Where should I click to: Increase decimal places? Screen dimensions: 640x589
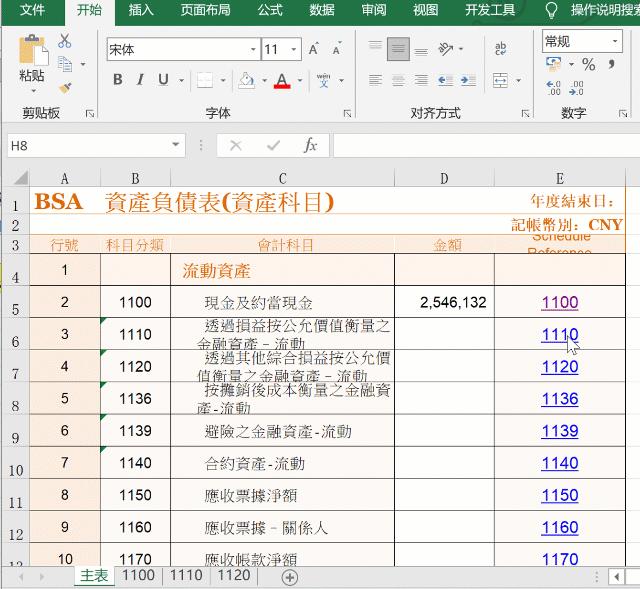(x=553, y=87)
